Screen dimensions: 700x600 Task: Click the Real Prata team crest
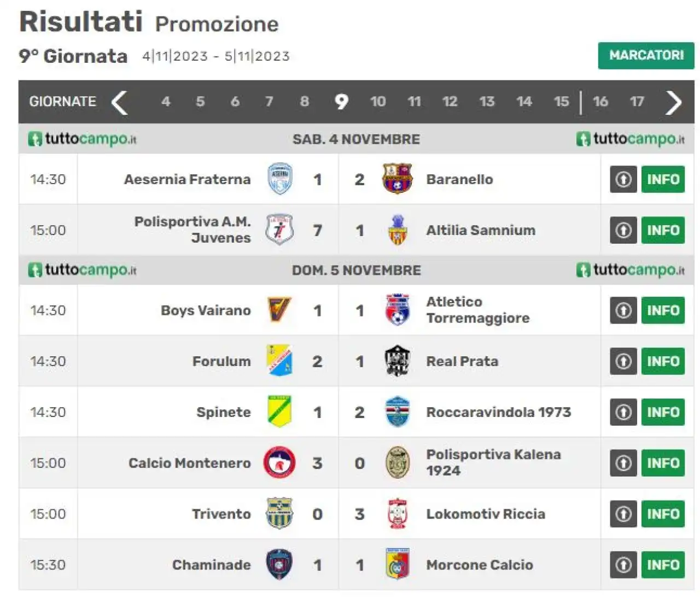(x=398, y=361)
